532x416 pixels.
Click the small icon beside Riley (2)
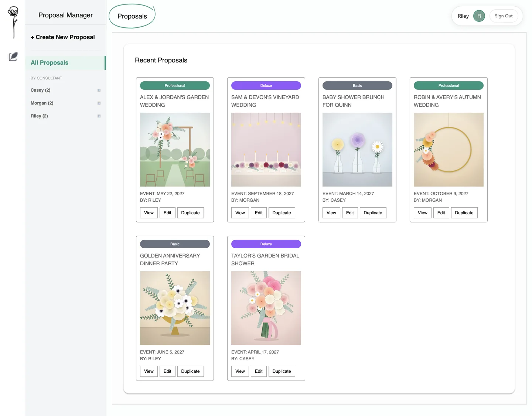(x=99, y=116)
